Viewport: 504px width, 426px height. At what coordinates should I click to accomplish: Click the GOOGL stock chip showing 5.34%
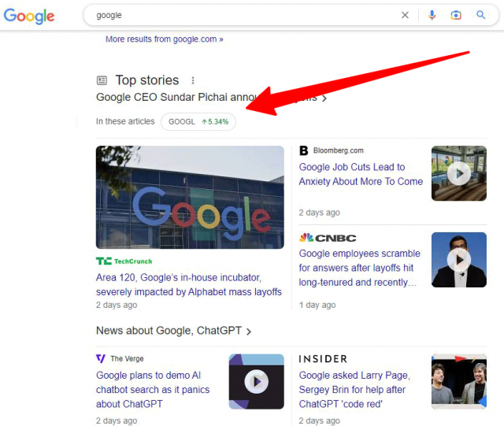[x=198, y=122]
